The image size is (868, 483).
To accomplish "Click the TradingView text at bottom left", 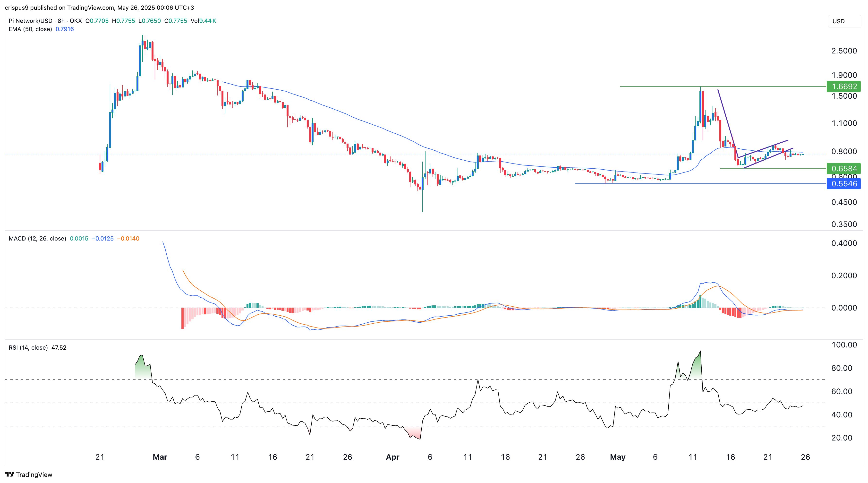I will click(x=34, y=474).
